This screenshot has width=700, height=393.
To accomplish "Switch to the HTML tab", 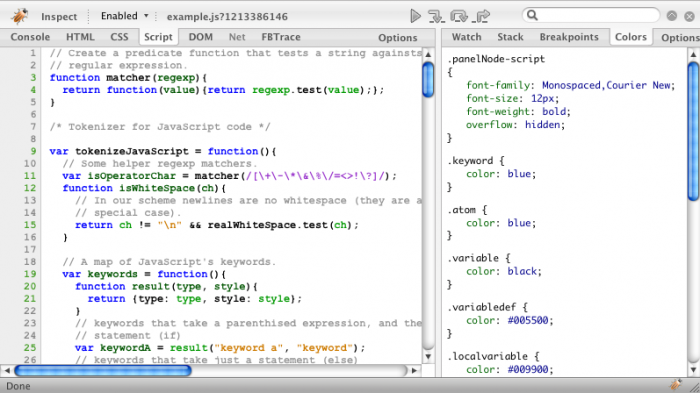I will (80, 37).
